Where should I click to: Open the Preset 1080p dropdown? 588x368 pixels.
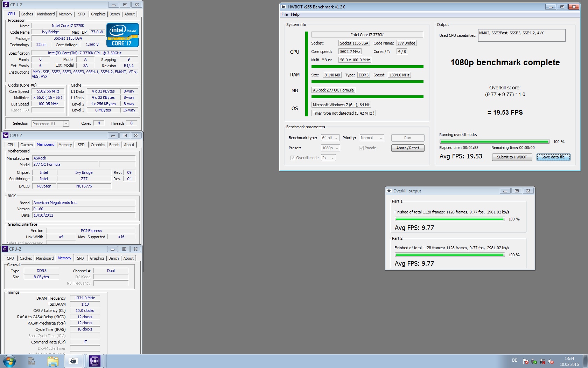(330, 148)
